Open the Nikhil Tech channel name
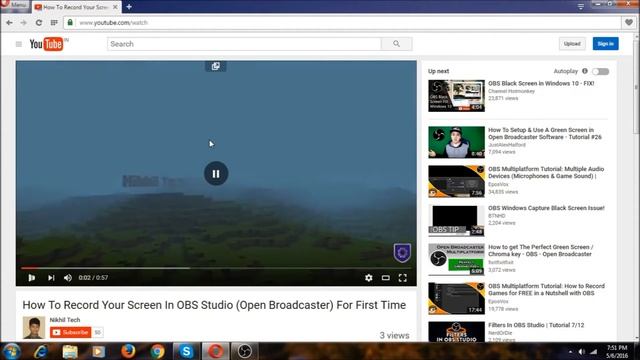Image resolution: width=640 pixels, height=360 pixels. pos(65,320)
